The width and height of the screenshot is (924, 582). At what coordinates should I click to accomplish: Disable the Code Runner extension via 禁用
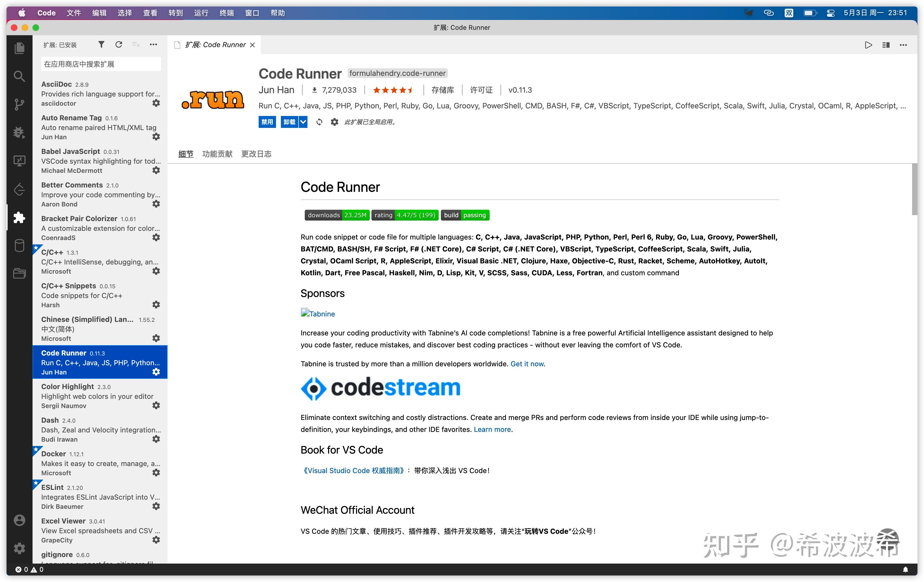pos(267,122)
